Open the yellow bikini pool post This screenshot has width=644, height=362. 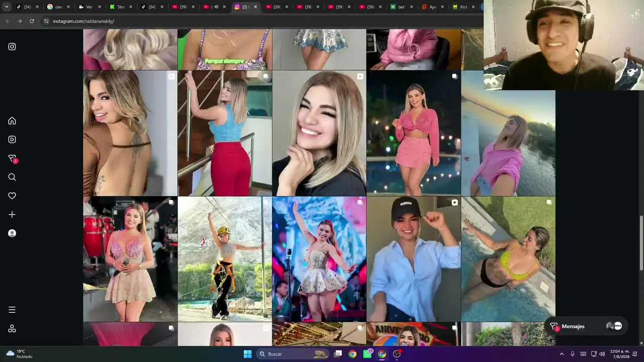tap(508, 259)
